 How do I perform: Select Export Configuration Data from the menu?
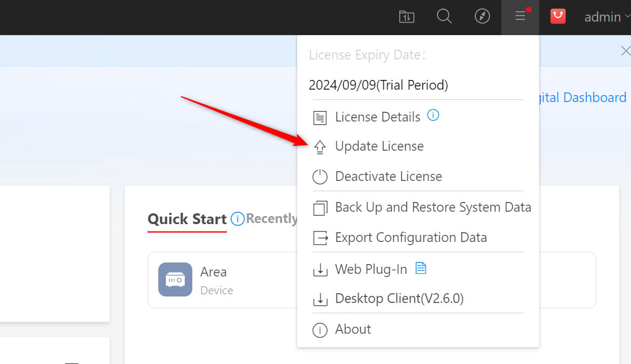point(411,238)
